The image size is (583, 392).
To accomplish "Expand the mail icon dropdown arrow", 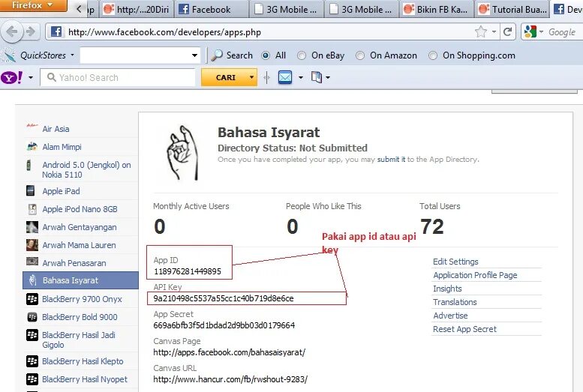I will click(x=300, y=78).
